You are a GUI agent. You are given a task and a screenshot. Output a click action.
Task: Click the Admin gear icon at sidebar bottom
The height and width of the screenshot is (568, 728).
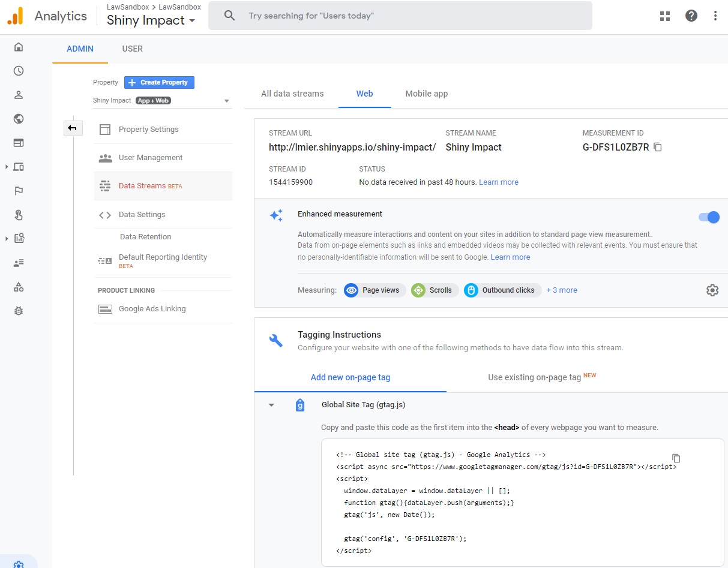coord(19,565)
